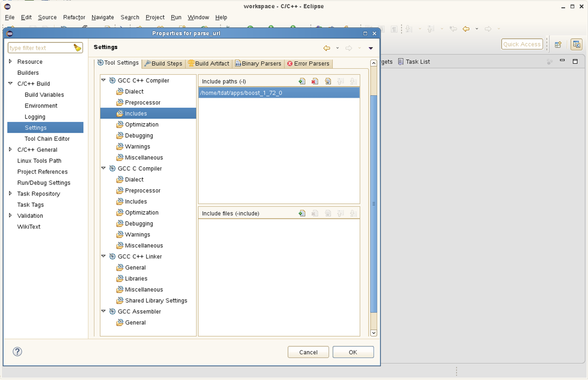Open the Project menu
The height and width of the screenshot is (380, 588).
(x=155, y=17)
